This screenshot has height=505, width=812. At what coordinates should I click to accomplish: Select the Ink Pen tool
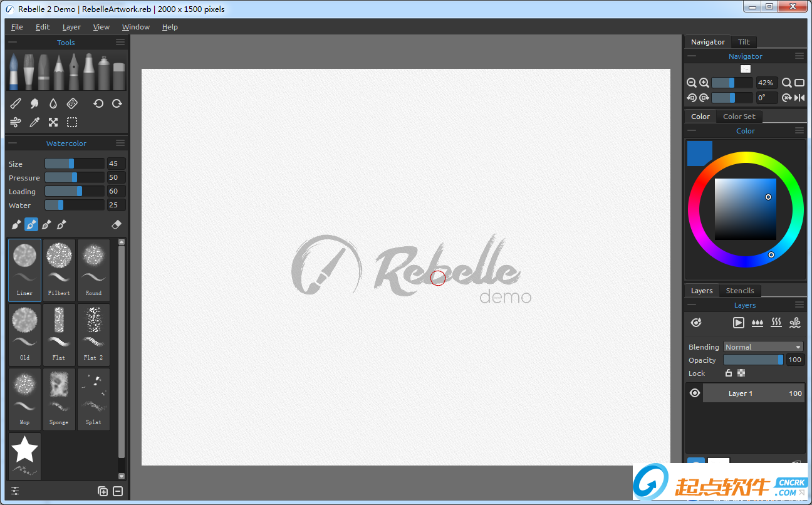[74, 71]
